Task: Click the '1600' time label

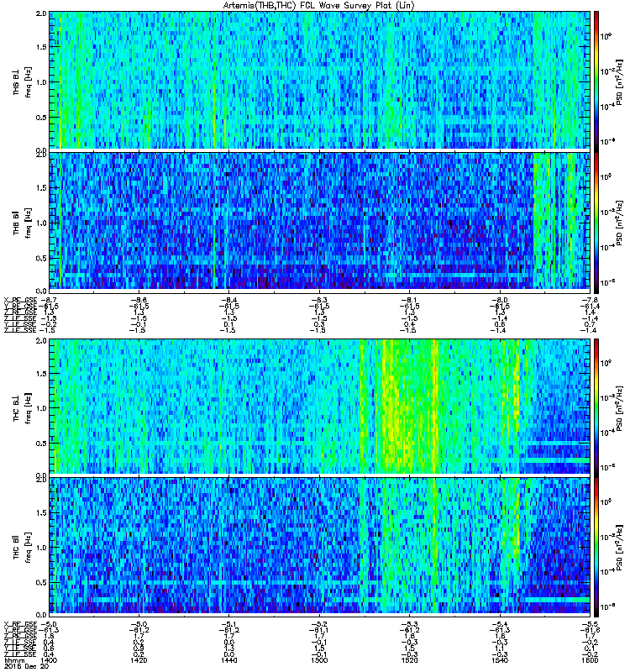Action: pos(590,660)
